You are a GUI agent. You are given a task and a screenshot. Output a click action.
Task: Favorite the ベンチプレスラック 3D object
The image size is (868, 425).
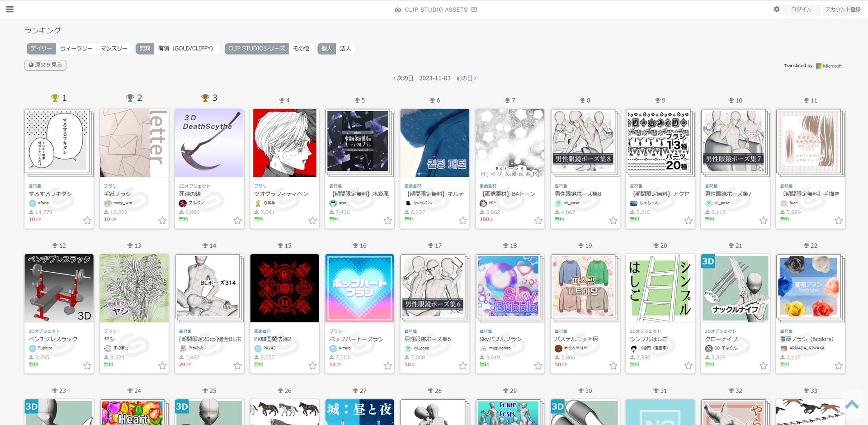[x=87, y=366]
